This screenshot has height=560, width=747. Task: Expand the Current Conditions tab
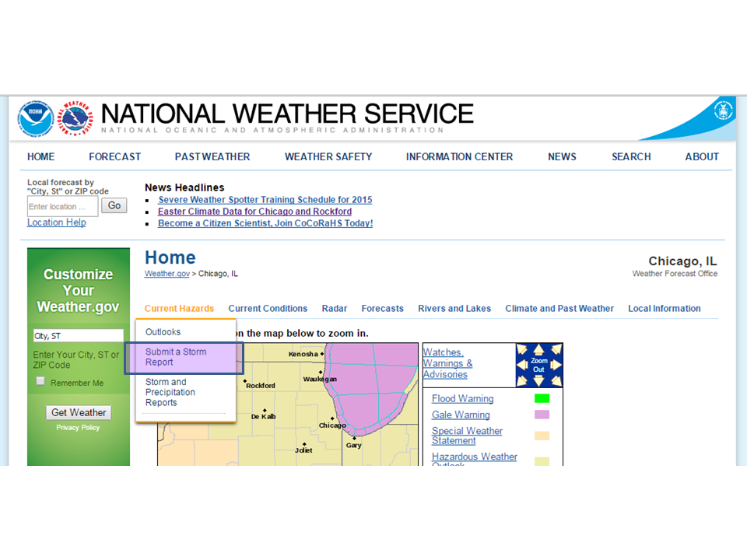pos(268,309)
